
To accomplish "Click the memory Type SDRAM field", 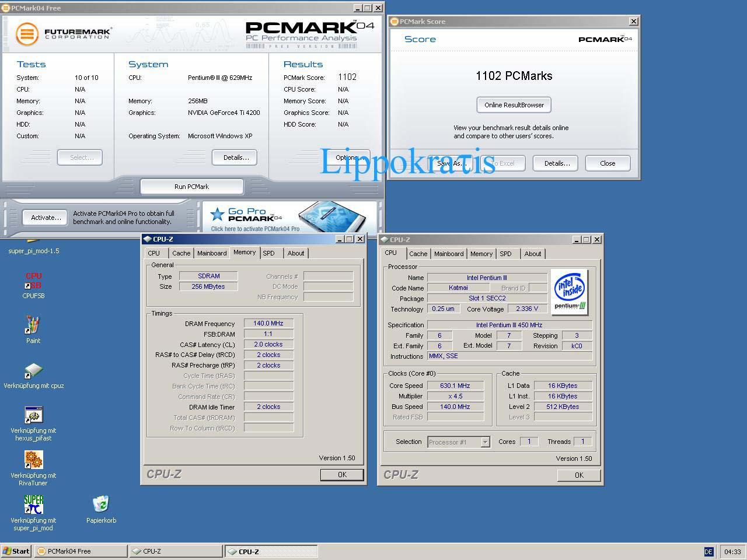I will coord(208,276).
